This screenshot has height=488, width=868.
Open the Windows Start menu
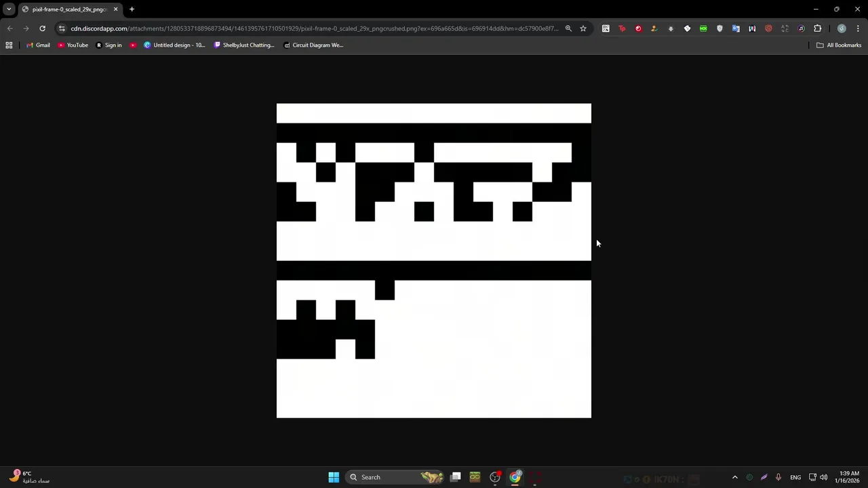coord(334,477)
